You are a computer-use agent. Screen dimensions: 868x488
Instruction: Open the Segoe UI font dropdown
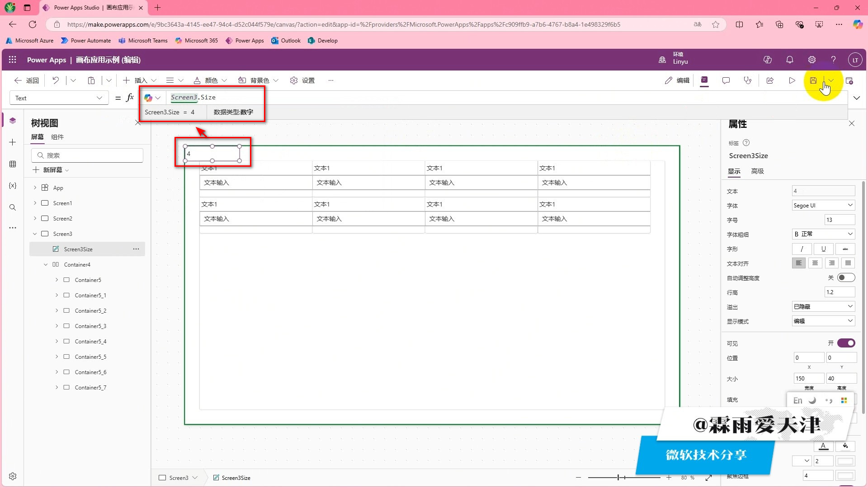[823, 206]
